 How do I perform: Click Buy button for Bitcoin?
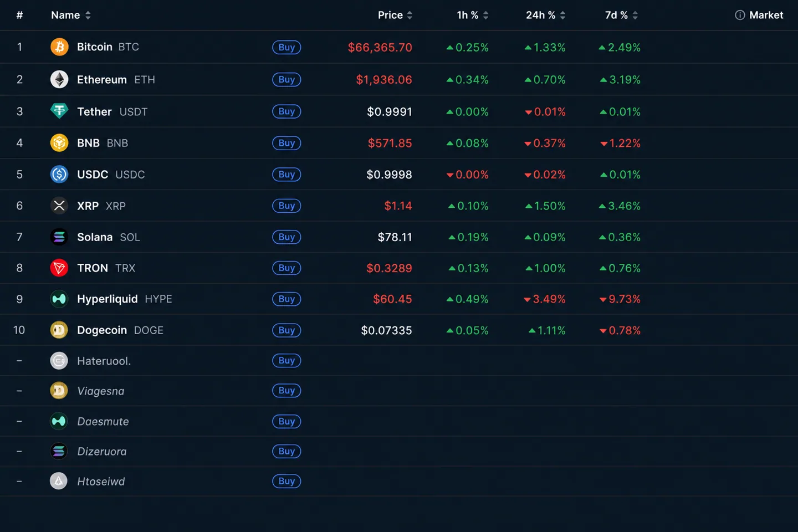[287, 47]
